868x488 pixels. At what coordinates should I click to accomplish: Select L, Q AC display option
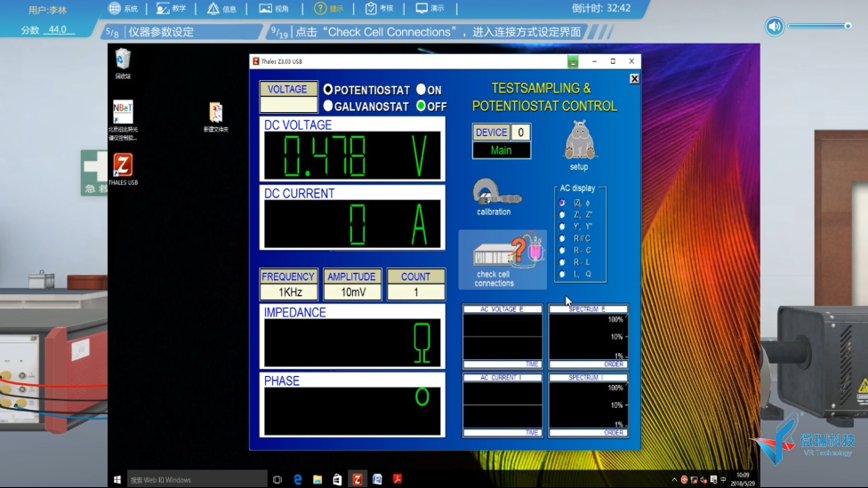[562, 274]
